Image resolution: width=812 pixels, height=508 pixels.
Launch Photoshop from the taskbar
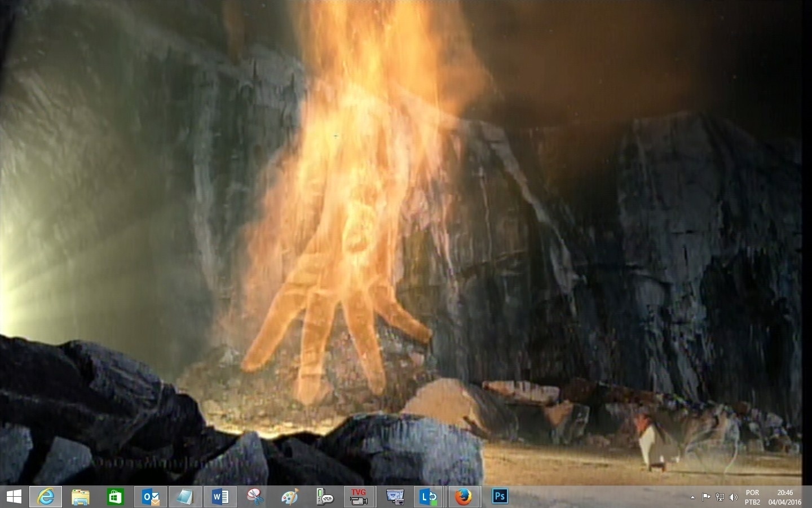(500, 497)
